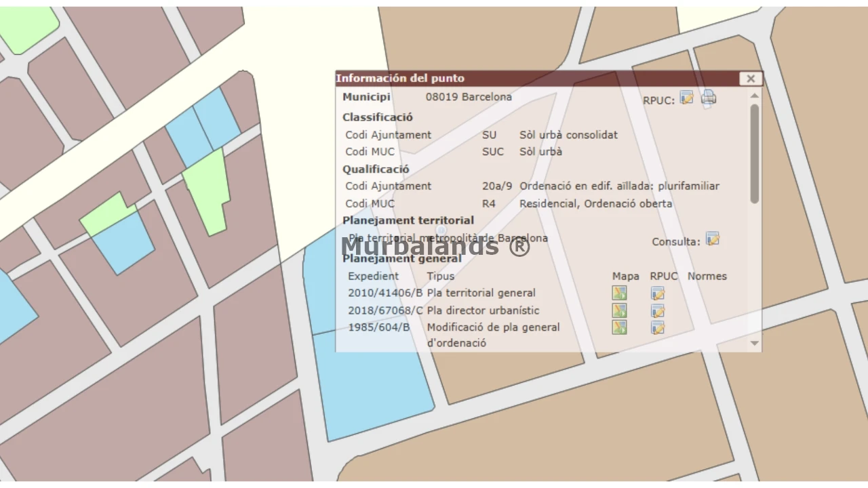Screen dimensions: 868x488
Task: Close the Información del punto panel
Action: 750,79
